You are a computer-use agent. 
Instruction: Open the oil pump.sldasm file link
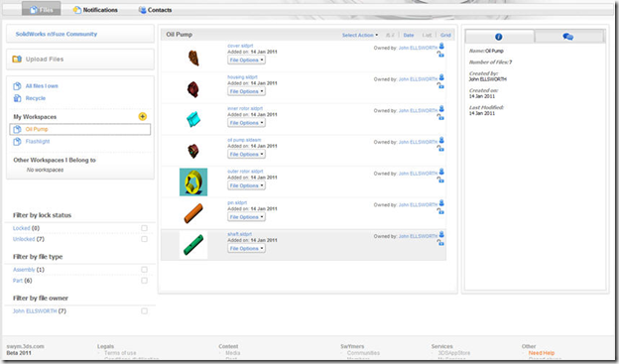[x=244, y=140]
